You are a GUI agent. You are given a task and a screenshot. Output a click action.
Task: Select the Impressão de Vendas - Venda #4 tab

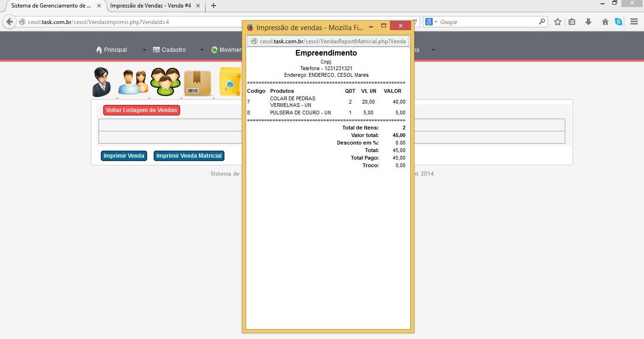150,6
